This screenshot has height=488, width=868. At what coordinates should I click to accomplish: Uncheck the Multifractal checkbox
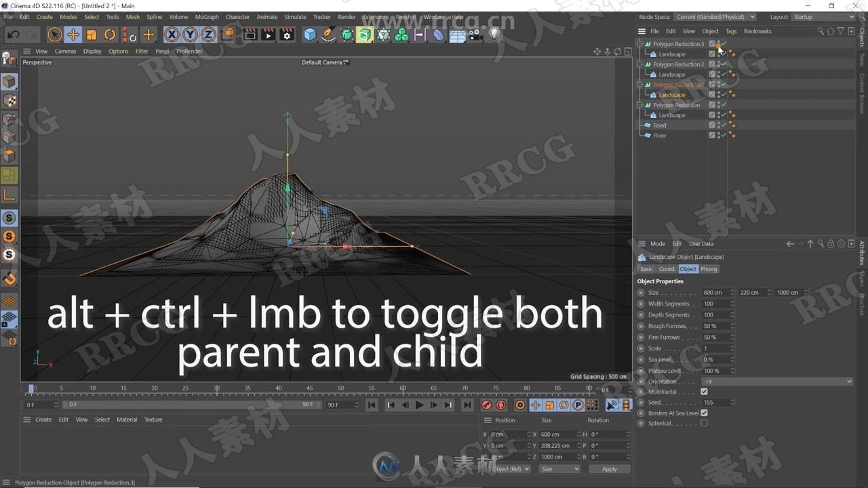[x=704, y=392]
